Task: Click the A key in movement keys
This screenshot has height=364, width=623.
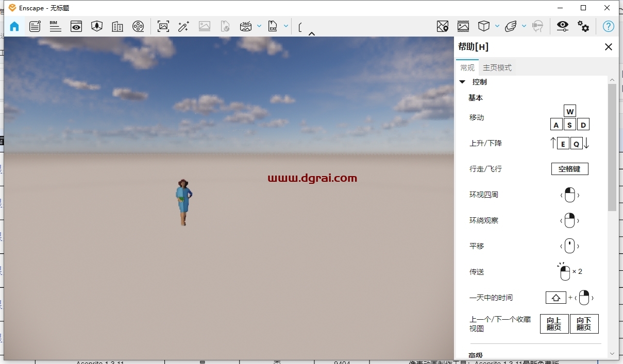Action: tap(556, 124)
